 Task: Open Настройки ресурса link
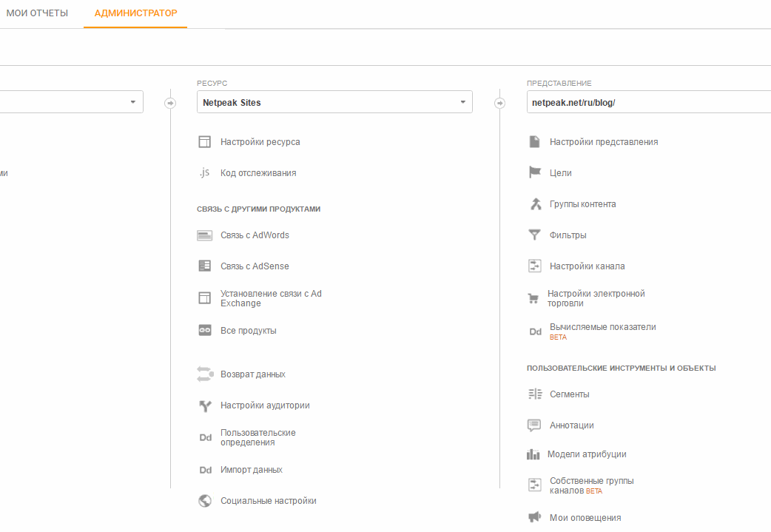click(x=260, y=142)
